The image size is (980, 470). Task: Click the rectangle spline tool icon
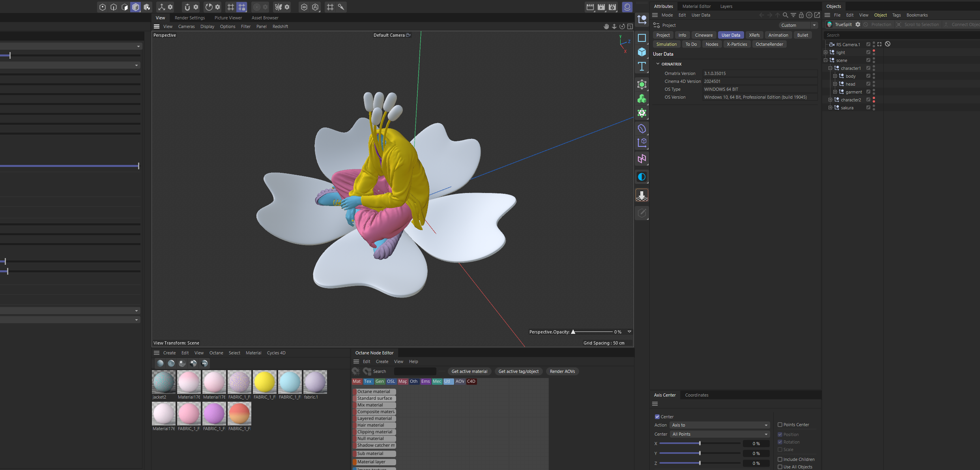642,38
